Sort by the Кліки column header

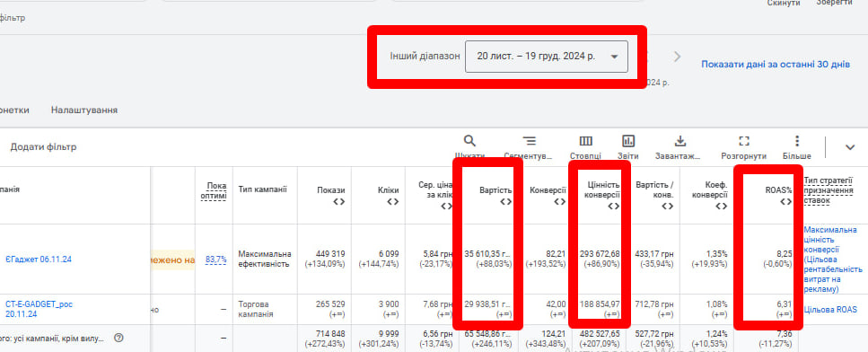point(388,189)
